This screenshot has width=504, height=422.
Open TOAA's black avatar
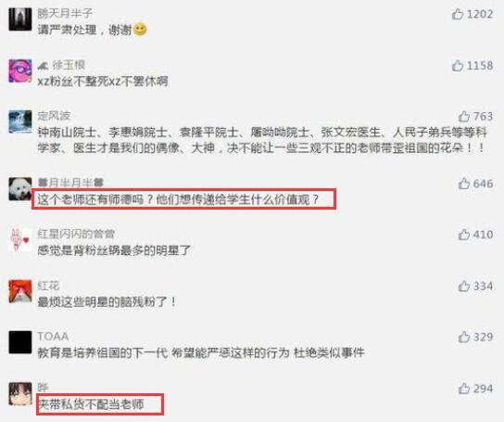pos(20,342)
